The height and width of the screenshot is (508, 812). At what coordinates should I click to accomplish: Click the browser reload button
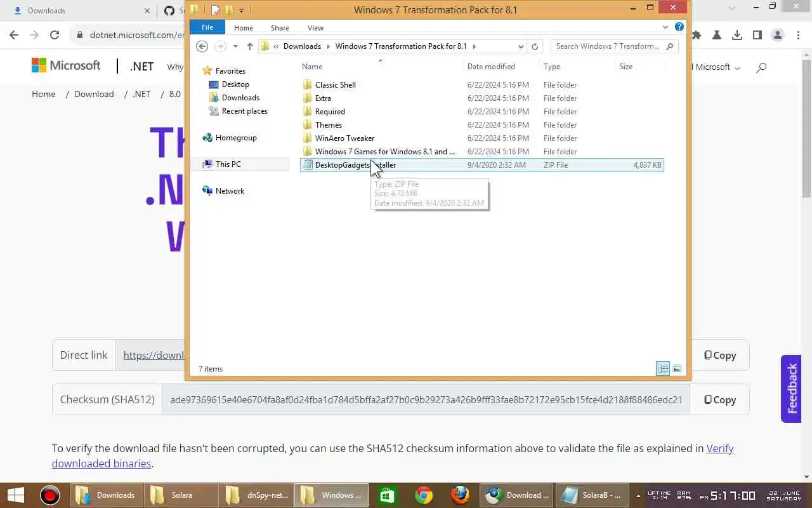pos(55,35)
